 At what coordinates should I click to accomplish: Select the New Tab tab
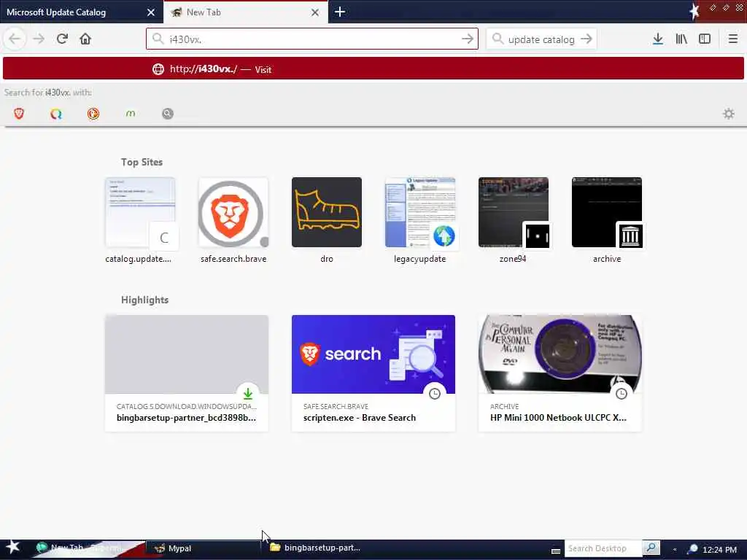245,12
